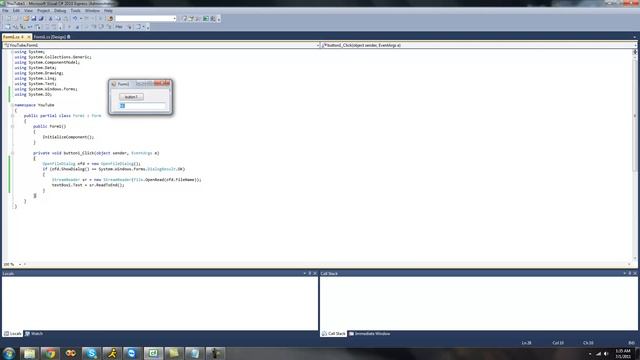Screen dimensions: 640x360
Task: Select the Call Stack tab
Action: click(333, 333)
